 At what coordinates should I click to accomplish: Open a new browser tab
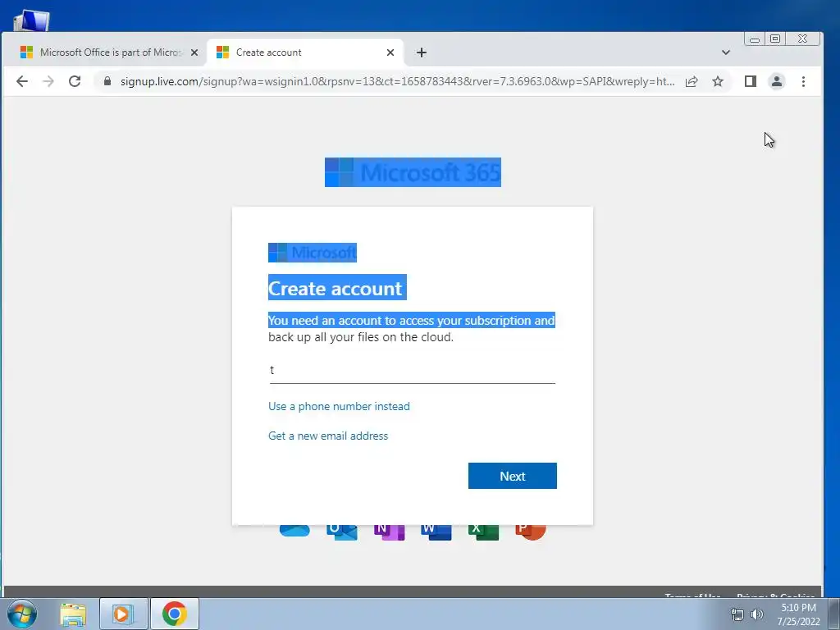(422, 52)
